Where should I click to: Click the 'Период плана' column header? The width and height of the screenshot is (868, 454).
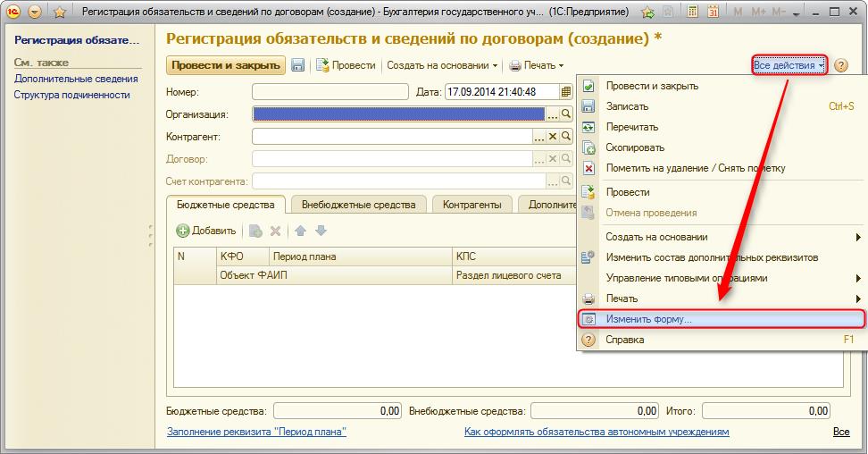click(361, 256)
